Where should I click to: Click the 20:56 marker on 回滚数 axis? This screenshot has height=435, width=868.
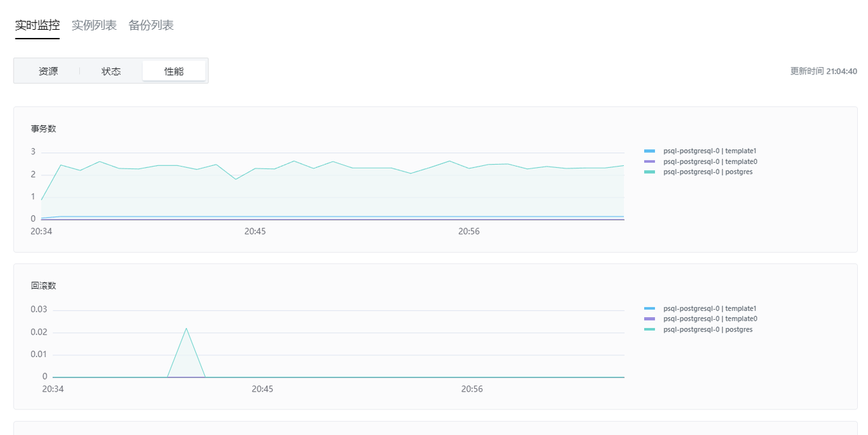[x=472, y=389]
